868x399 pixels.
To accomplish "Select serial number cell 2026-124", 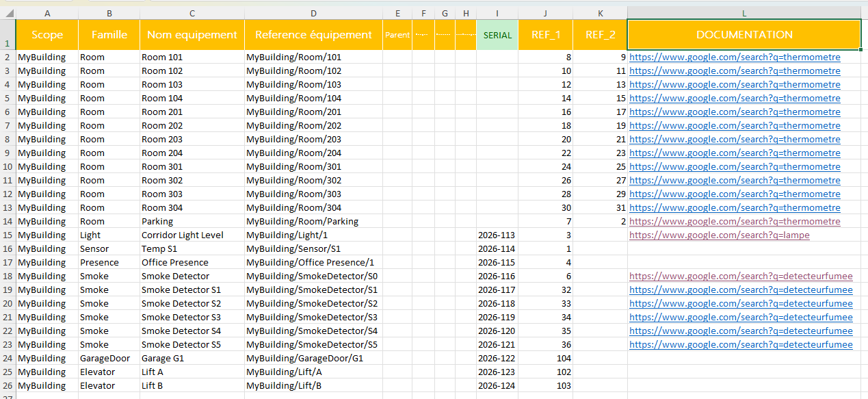I will point(497,386).
